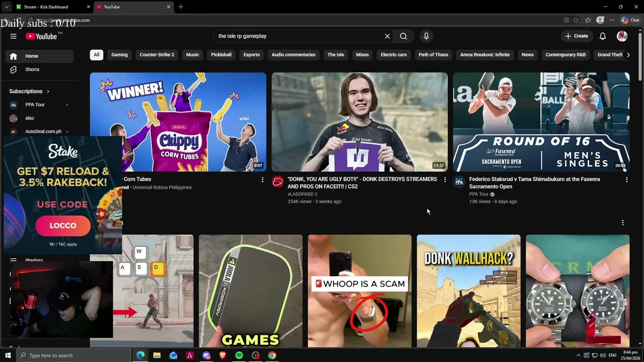Image resolution: width=644 pixels, height=362 pixels.
Task: Select the Music filter chip
Action: coord(193,55)
